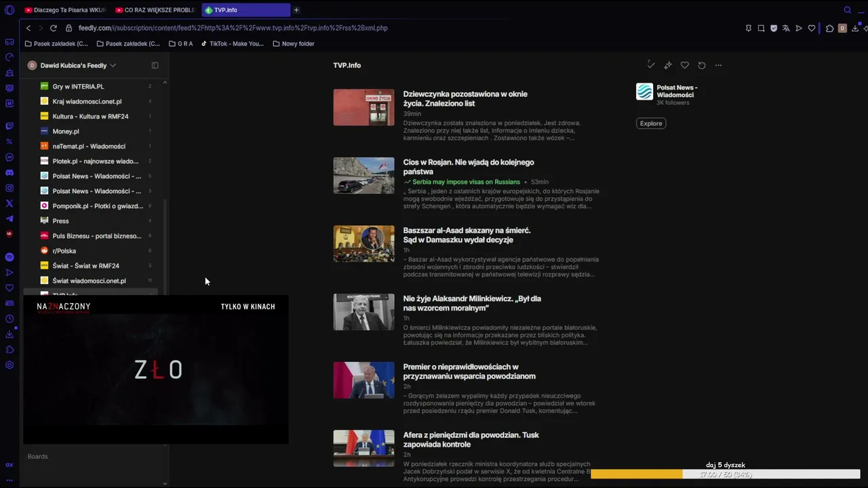Viewport: 868px width, 488px height.
Task: Click the pin icon in the address bar
Action: point(749,28)
